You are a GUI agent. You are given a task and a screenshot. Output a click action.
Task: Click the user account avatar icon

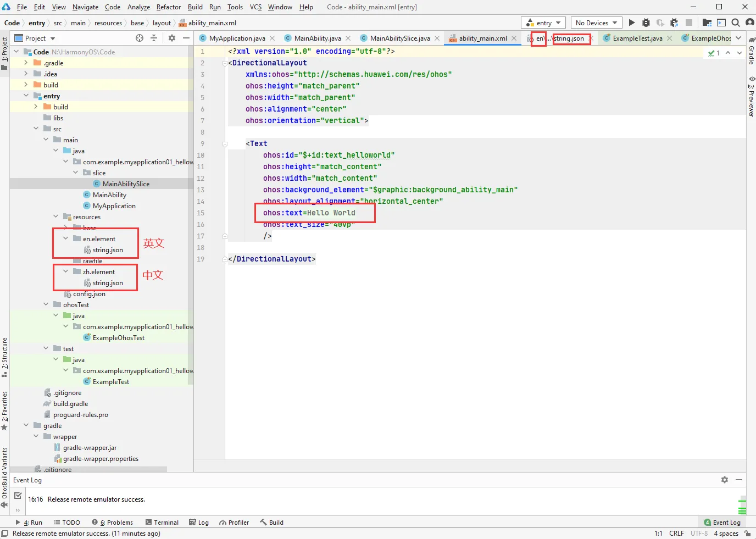pos(749,23)
